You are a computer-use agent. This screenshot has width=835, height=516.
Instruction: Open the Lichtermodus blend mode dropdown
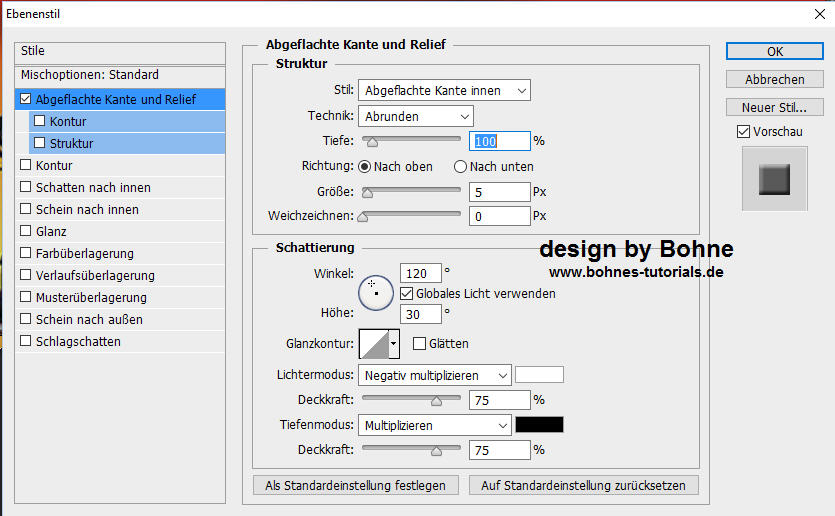point(434,375)
